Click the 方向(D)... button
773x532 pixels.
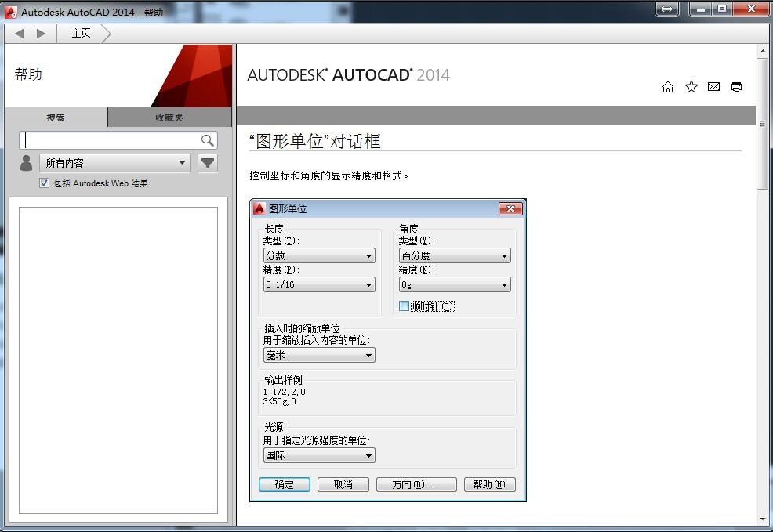pyautogui.click(x=416, y=484)
